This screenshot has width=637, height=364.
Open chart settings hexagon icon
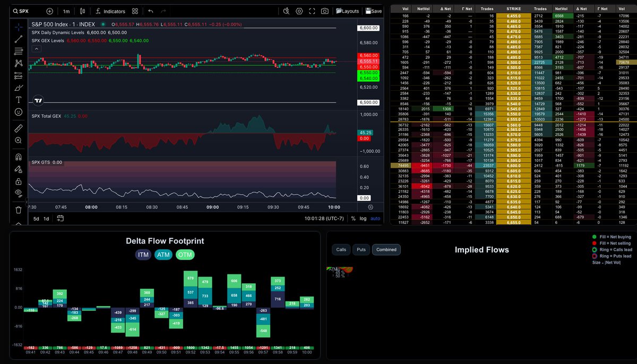[299, 11]
